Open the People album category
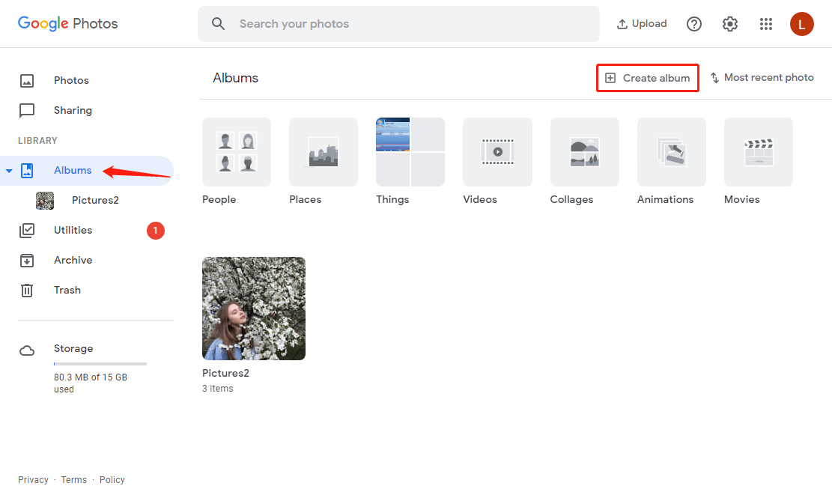 tap(237, 152)
